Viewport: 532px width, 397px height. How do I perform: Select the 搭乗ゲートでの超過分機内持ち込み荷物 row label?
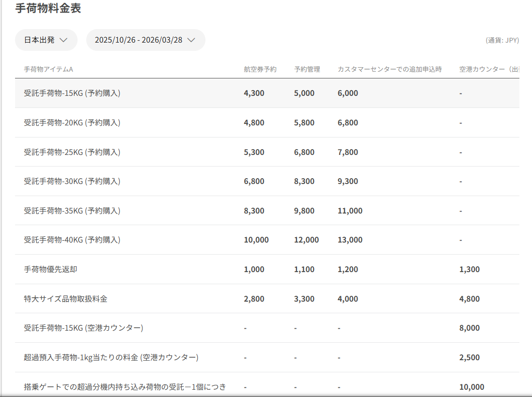tap(125, 387)
